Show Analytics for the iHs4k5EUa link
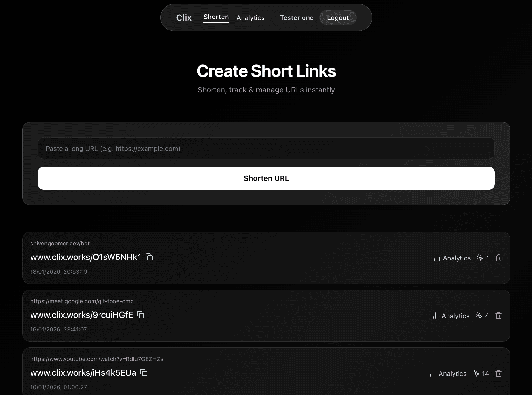Screen dimensions: 532x395 [x=448, y=373]
